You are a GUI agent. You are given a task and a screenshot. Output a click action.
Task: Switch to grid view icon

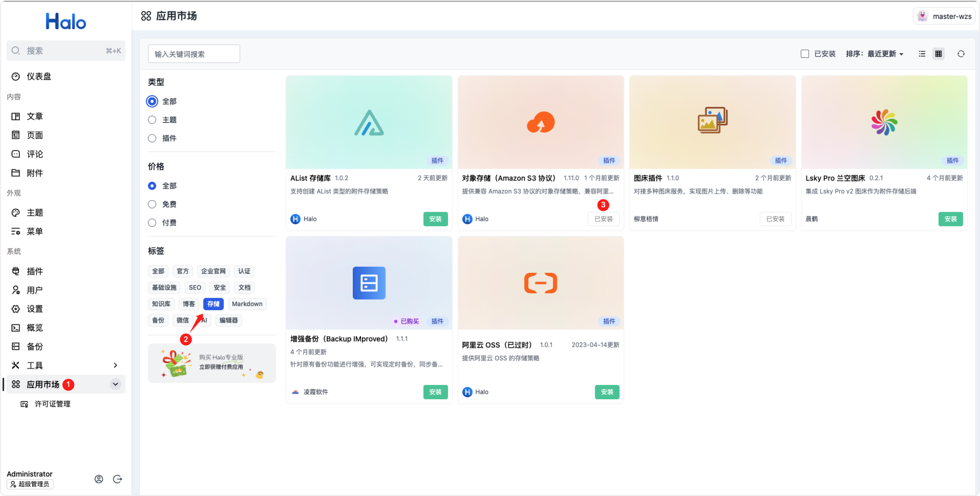coord(939,54)
